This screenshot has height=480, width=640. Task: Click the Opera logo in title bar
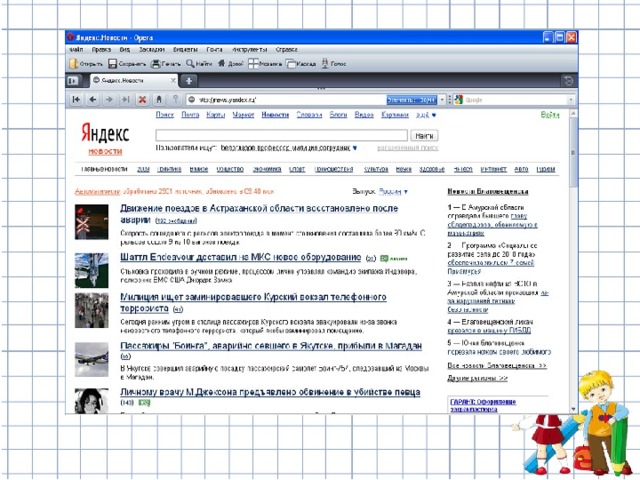71,37
